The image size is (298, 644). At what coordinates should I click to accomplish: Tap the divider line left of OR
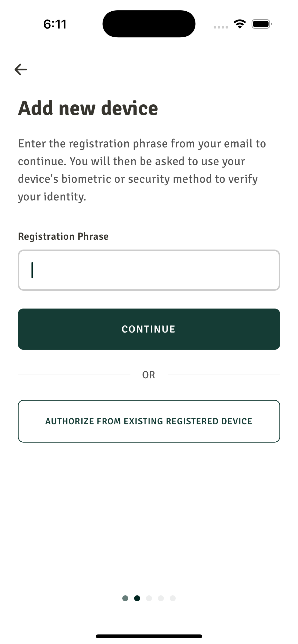click(x=74, y=375)
